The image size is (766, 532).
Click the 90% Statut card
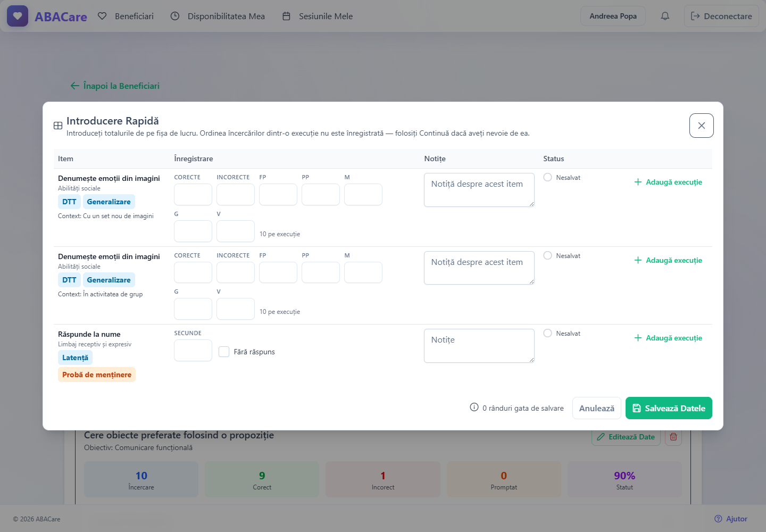point(625,479)
